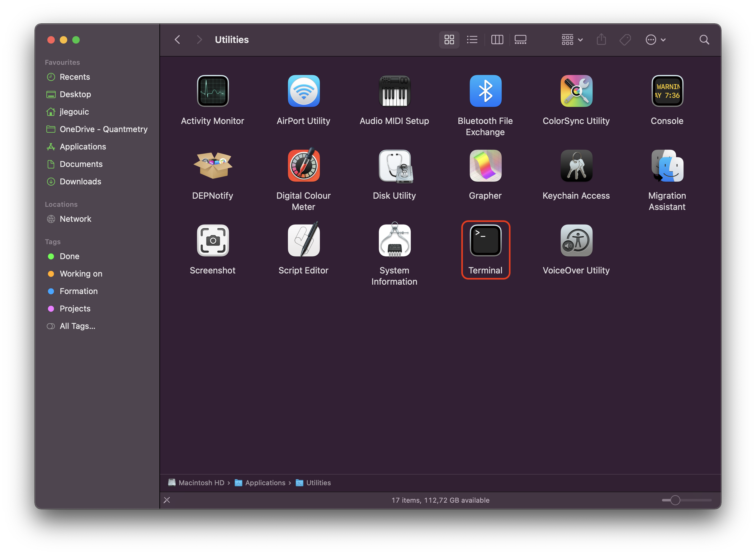Click Applications in path bar
This screenshot has width=756, height=555.
point(260,483)
